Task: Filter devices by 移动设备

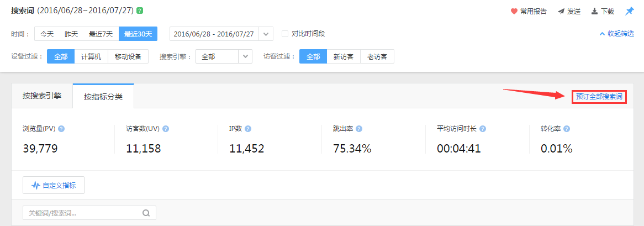Action: 128,56
